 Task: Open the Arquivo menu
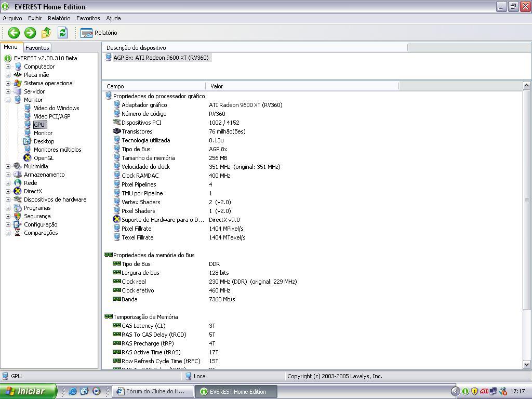click(x=12, y=18)
